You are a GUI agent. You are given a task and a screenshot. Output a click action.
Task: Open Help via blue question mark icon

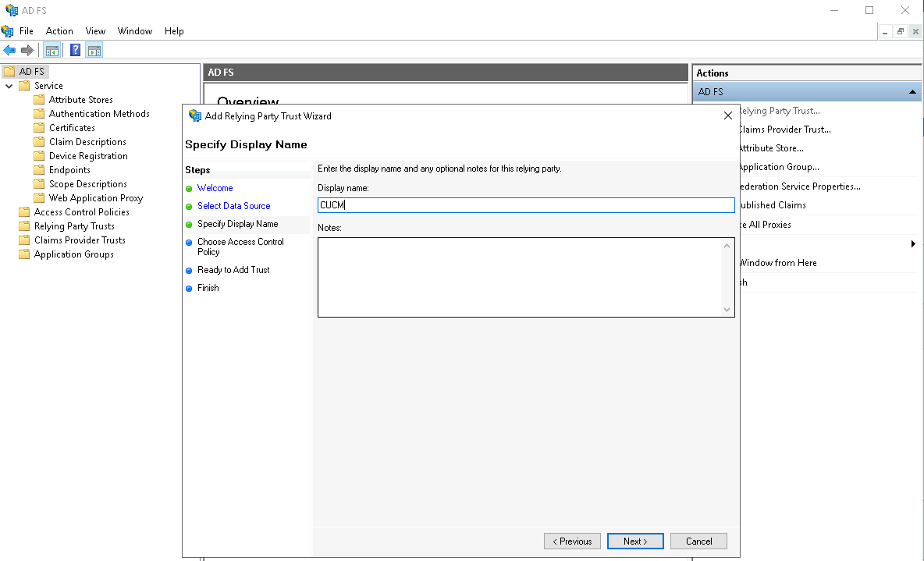coord(75,51)
